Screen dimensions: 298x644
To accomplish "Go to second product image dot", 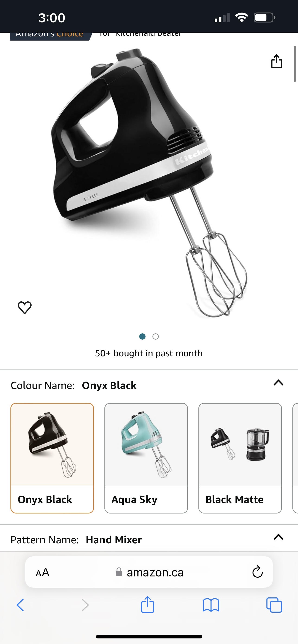I will 156,337.
